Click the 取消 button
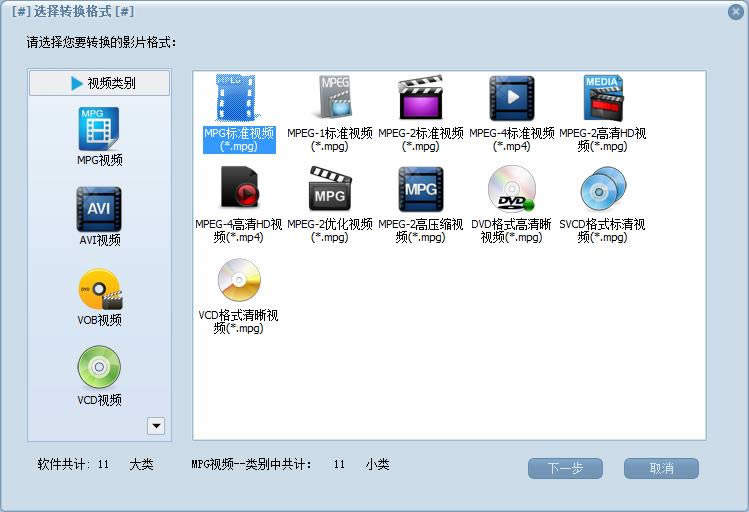749x512 pixels. (x=661, y=468)
